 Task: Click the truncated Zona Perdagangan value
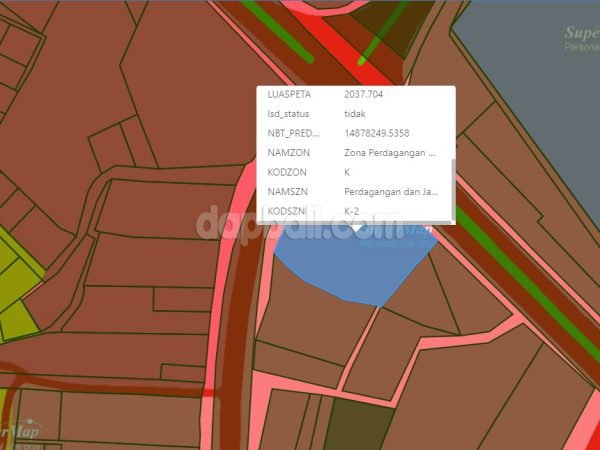[x=389, y=153]
